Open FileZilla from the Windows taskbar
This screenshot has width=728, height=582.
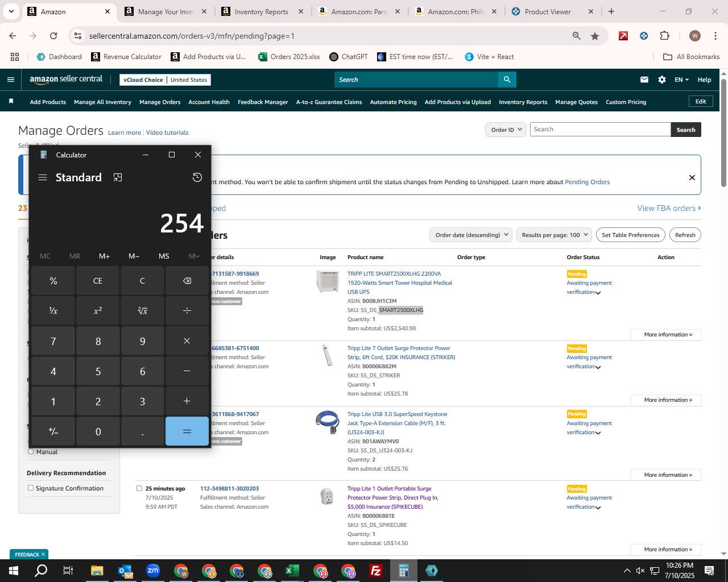click(x=376, y=571)
